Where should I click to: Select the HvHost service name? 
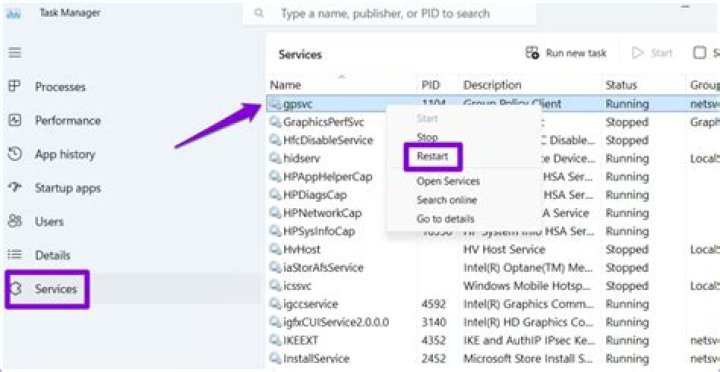[x=302, y=249]
